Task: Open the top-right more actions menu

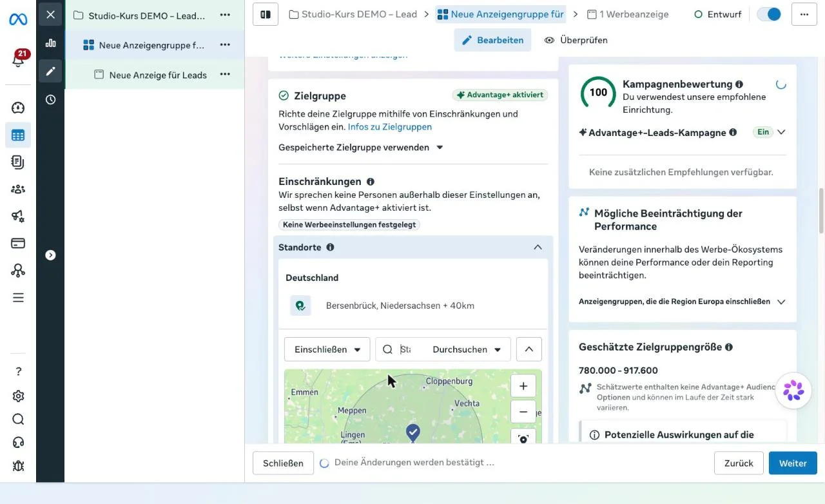Action: [x=804, y=14]
